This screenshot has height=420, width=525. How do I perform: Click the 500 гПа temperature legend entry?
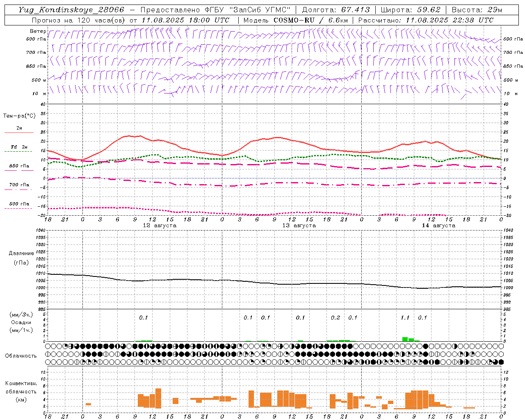coord(19,204)
